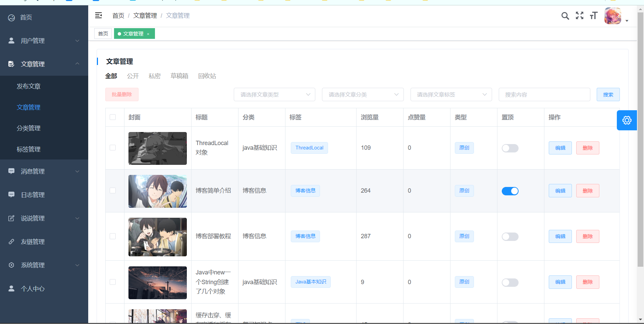The height and width of the screenshot is (324, 644).
Task: Click the 友链管理 link icon
Action: (11, 242)
